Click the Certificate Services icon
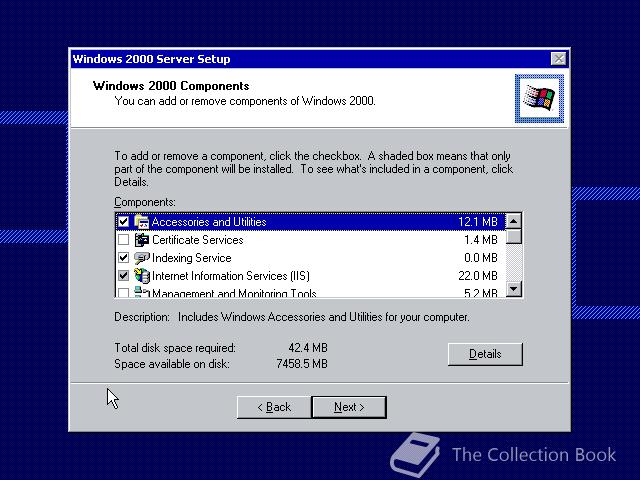 [142, 240]
